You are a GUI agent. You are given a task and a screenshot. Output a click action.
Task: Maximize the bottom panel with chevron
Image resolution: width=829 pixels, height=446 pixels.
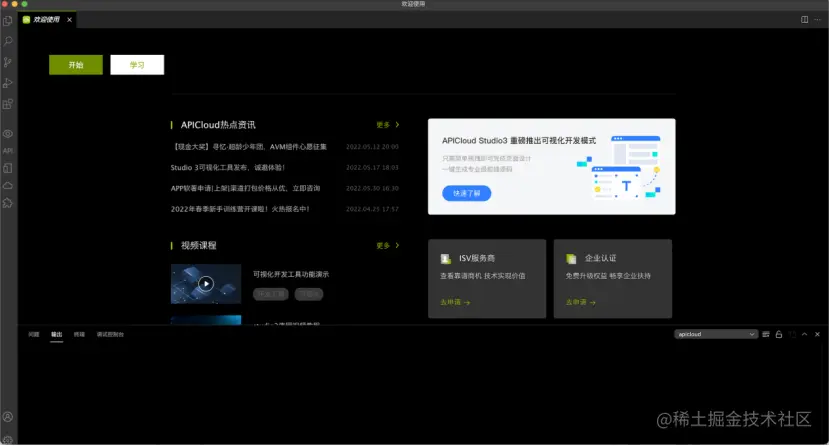[805, 334]
